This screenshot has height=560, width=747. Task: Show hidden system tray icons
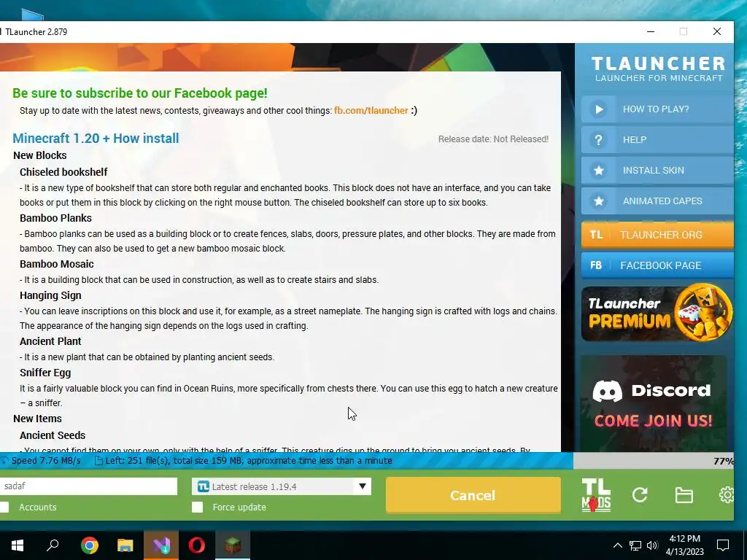617,545
